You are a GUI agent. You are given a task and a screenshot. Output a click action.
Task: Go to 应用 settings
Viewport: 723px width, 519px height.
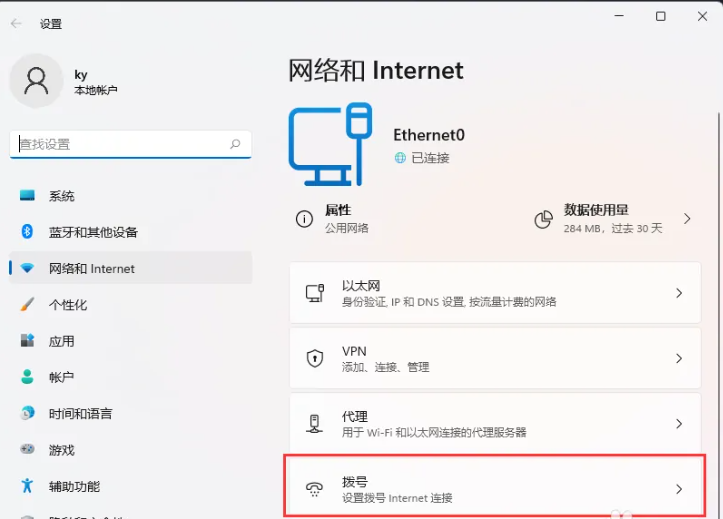(x=130, y=341)
